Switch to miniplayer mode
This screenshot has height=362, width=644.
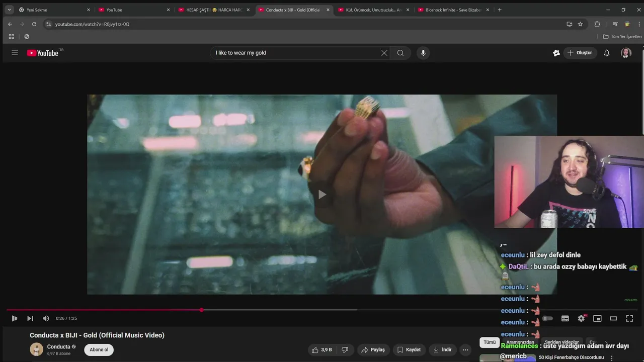point(597,318)
